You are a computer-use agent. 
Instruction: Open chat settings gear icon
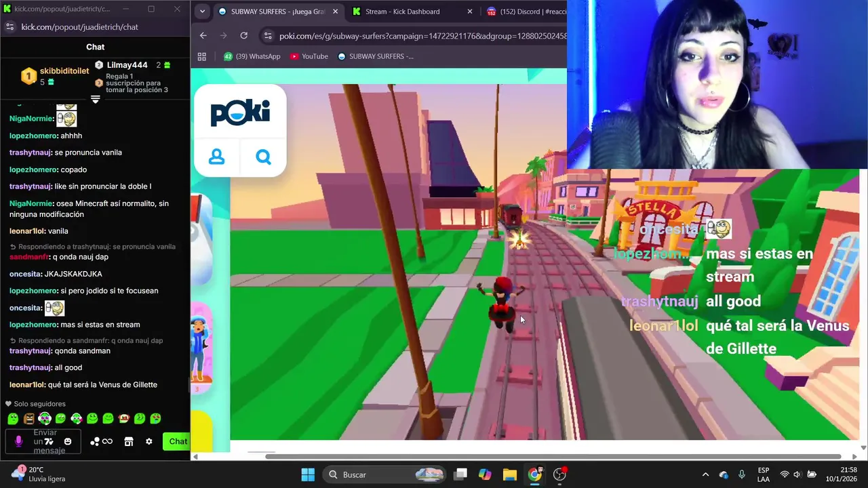click(149, 441)
